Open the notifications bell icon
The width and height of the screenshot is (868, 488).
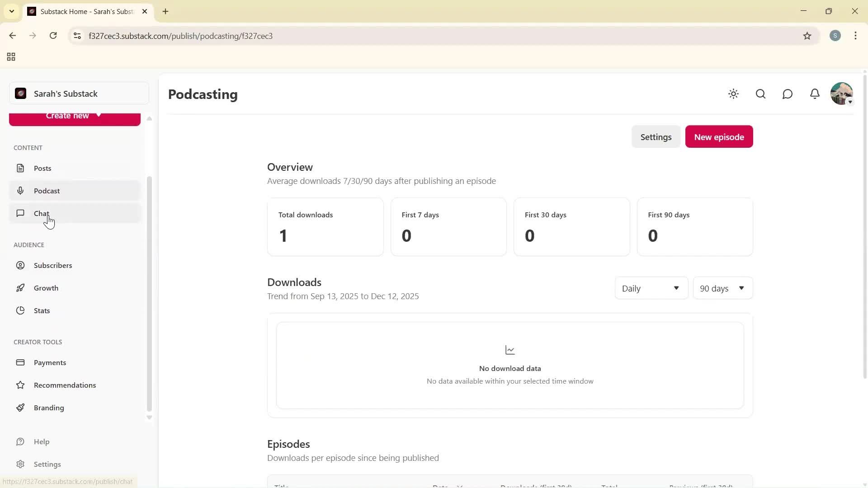click(x=815, y=94)
